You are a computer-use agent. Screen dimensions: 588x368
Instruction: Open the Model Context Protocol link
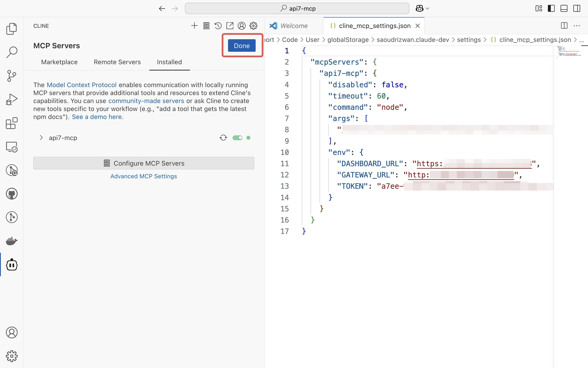(81, 85)
